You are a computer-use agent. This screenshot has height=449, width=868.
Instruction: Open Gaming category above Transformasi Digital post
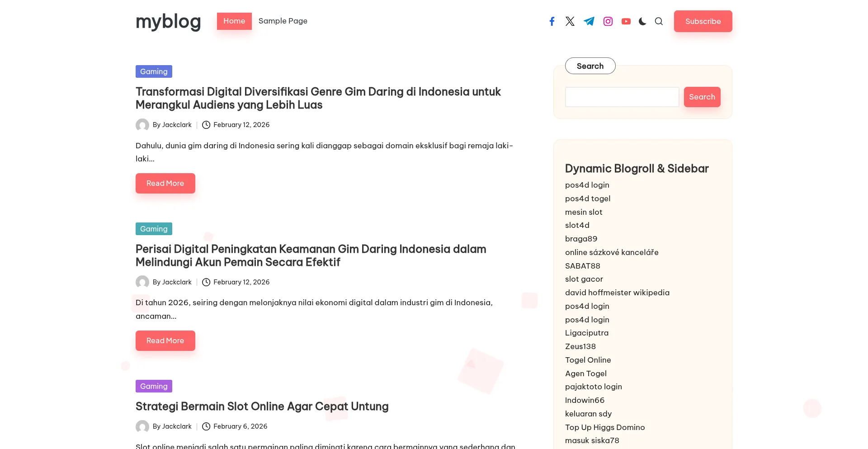(x=154, y=71)
